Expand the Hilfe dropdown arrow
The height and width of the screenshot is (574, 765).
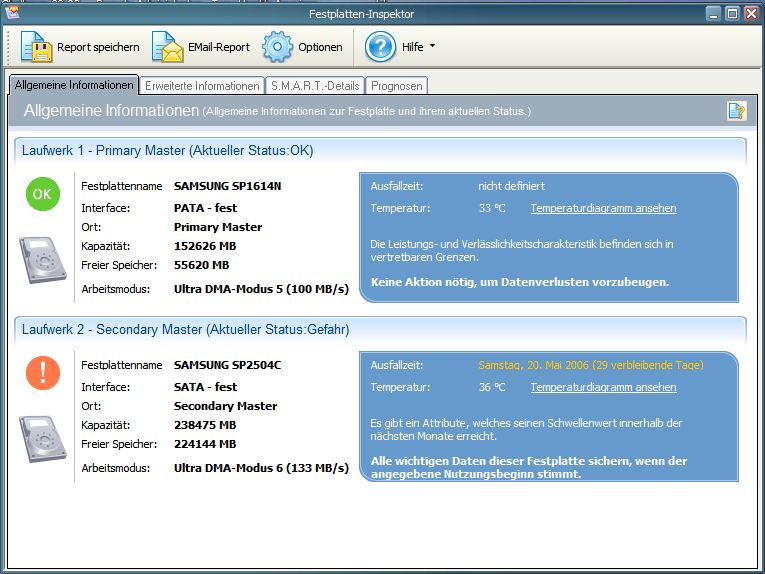coord(432,46)
